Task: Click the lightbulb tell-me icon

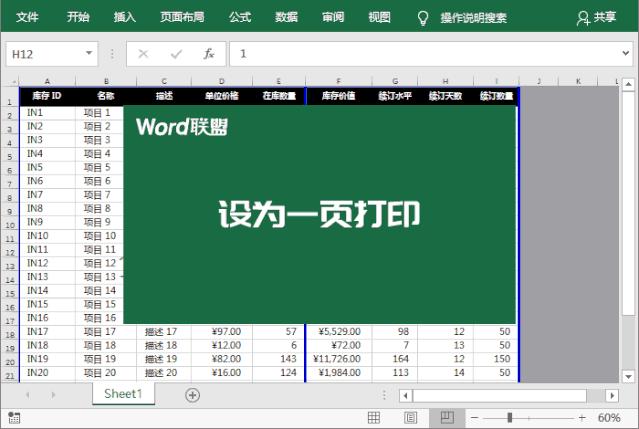Action: pyautogui.click(x=423, y=18)
